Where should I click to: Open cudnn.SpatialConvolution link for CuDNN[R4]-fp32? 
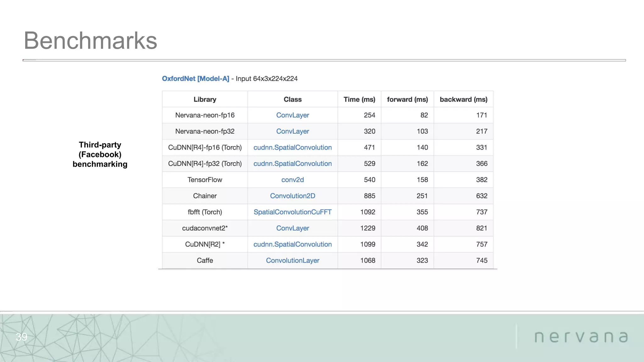pos(292,164)
